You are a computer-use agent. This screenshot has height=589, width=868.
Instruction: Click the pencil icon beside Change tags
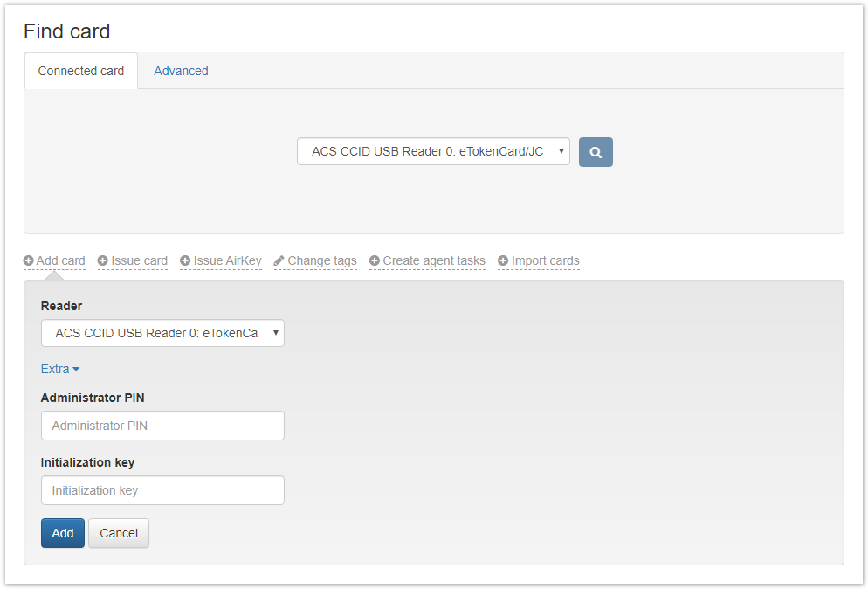pos(279,261)
